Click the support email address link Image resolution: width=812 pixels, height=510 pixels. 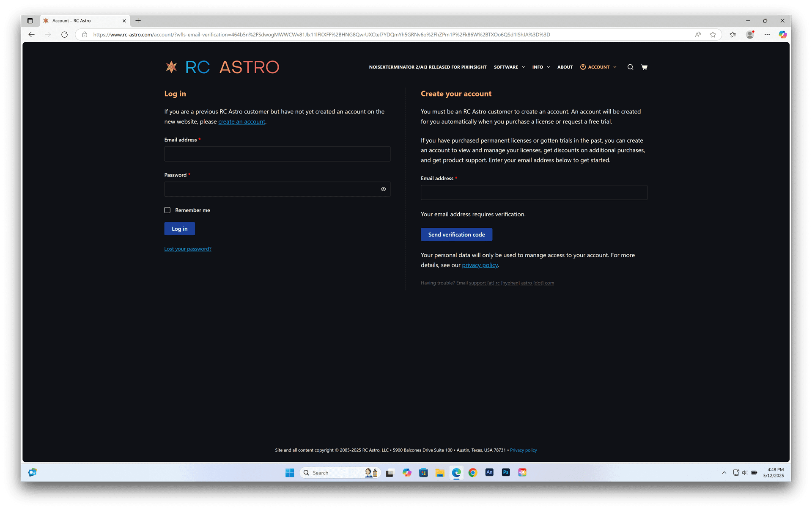(511, 283)
